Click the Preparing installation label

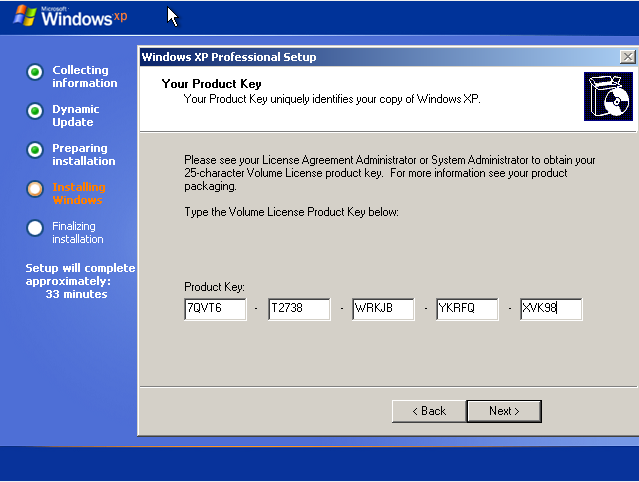pos(84,154)
